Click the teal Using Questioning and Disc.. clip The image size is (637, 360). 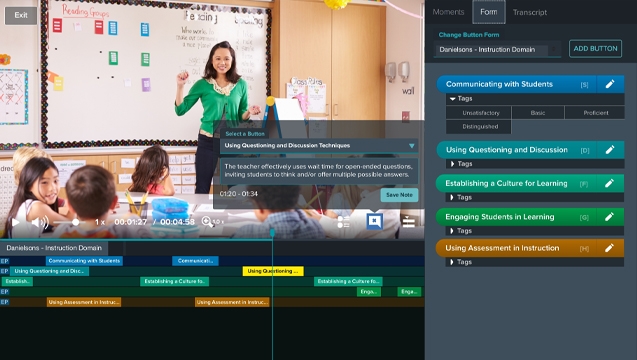(x=49, y=271)
